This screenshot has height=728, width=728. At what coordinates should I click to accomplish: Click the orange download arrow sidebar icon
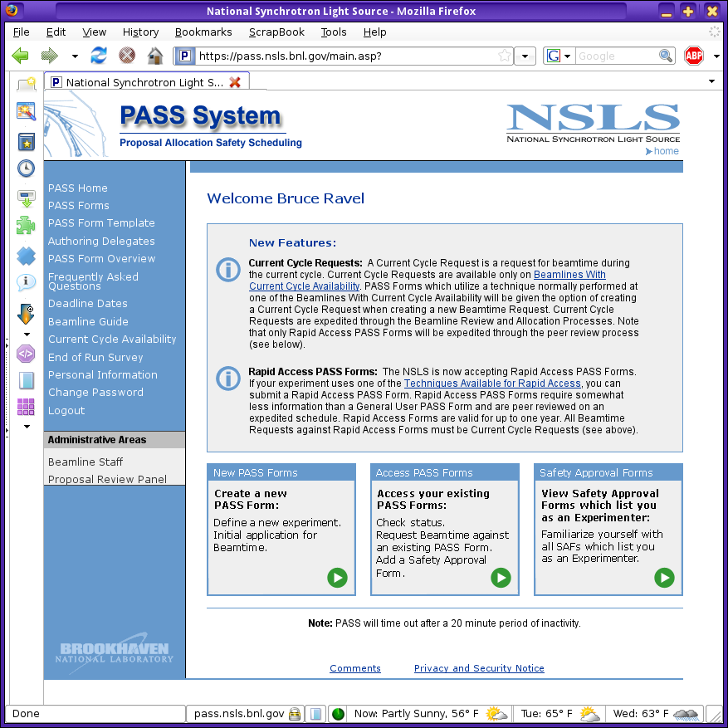(x=26, y=314)
